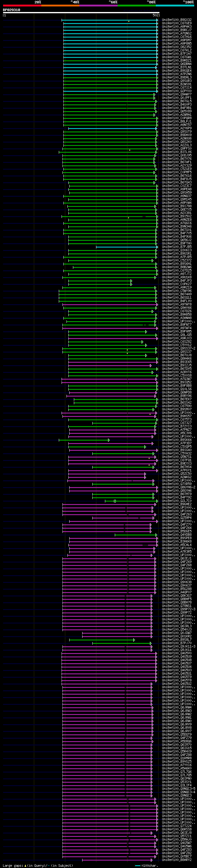Select the UniRef100_B9S8L7 entry
Image resolution: width=197 pixels, height=868 pixels.
pos(177,640)
